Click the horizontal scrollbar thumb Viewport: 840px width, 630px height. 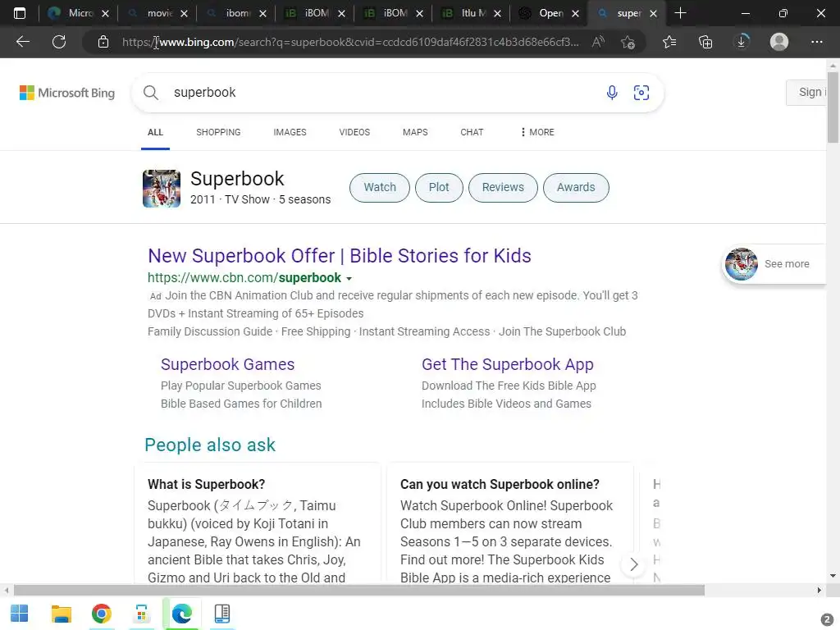pos(359,591)
